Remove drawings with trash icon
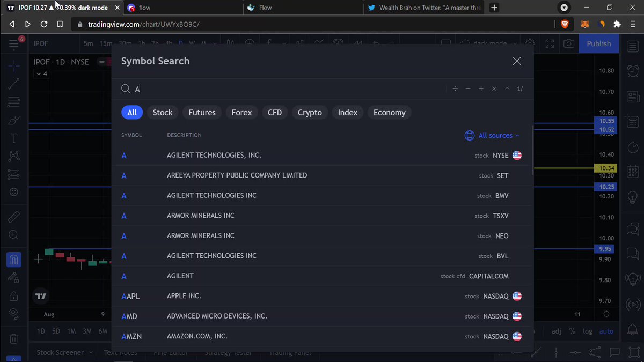 (14, 339)
